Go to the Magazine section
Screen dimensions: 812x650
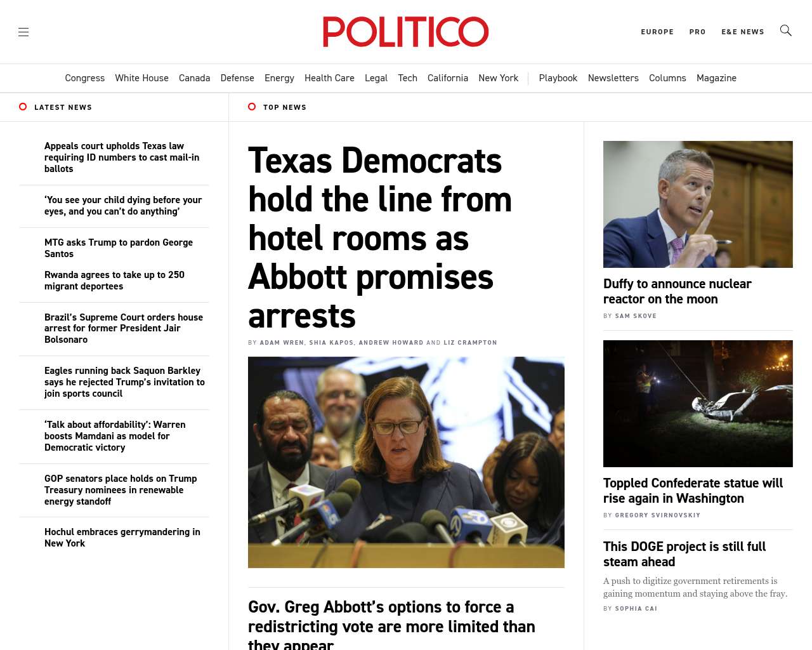[x=716, y=78]
